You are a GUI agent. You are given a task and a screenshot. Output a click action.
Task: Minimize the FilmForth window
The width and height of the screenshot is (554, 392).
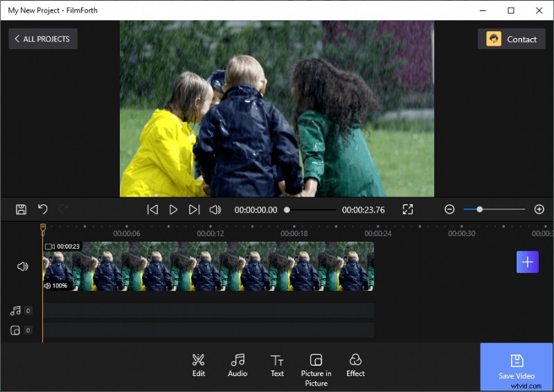tap(483, 10)
